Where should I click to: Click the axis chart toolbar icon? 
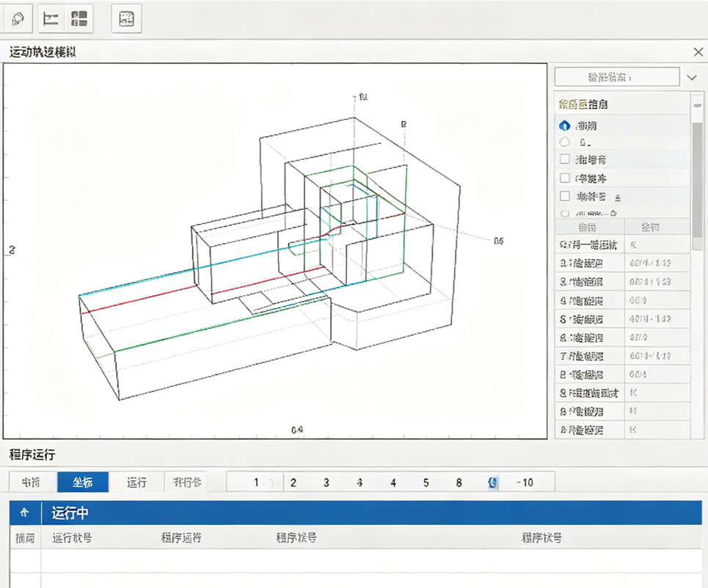[51, 19]
